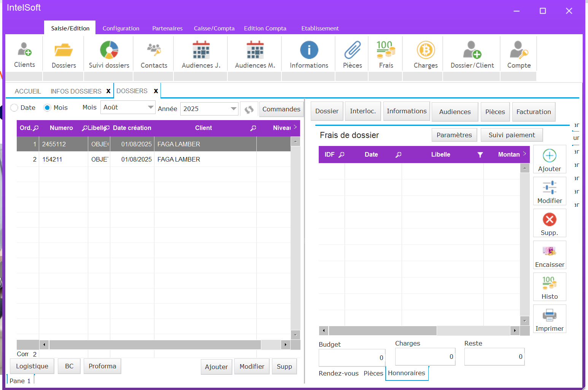Expand the Année dropdown showing 2025
This screenshot has height=390, width=588.
[x=234, y=109]
